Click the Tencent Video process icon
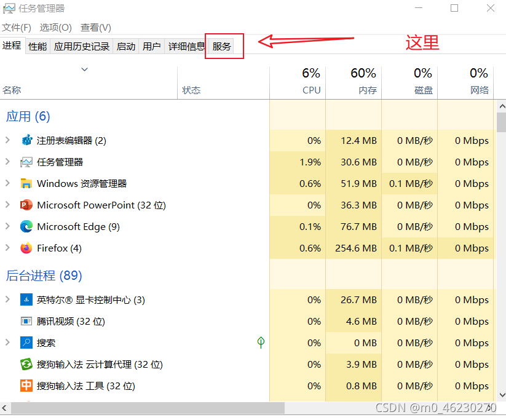Viewport: 506px width, 420px height. [x=26, y=321]
